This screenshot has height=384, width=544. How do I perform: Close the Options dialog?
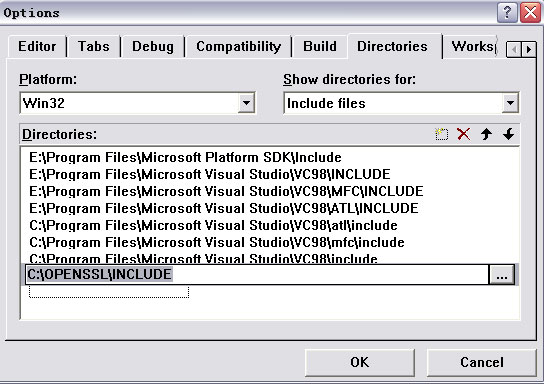[x=530, y=13]
